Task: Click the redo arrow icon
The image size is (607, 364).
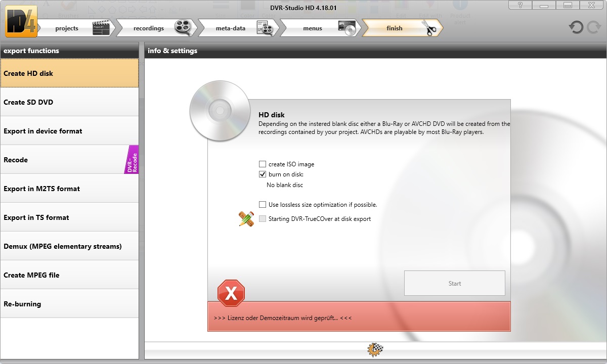Action: (x=593, y=27)
